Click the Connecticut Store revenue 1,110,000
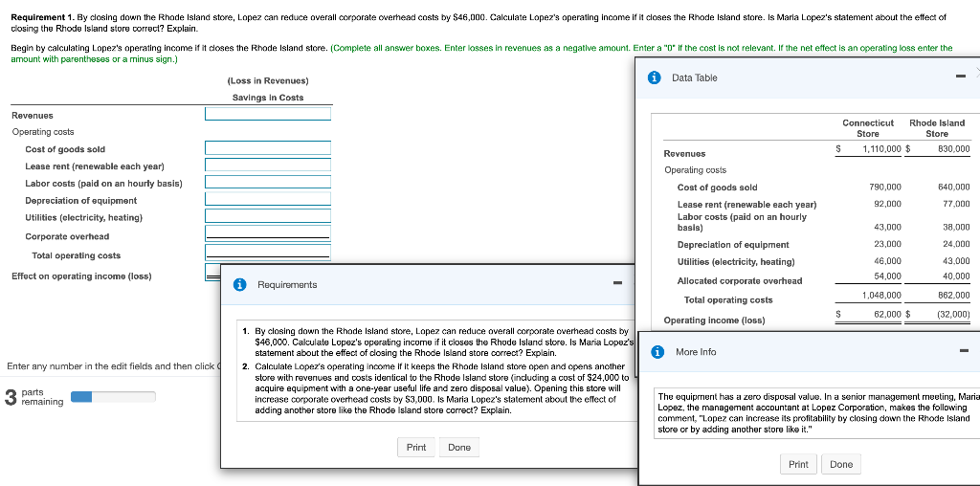Screen dimensions: 980x486 (881, 149)
